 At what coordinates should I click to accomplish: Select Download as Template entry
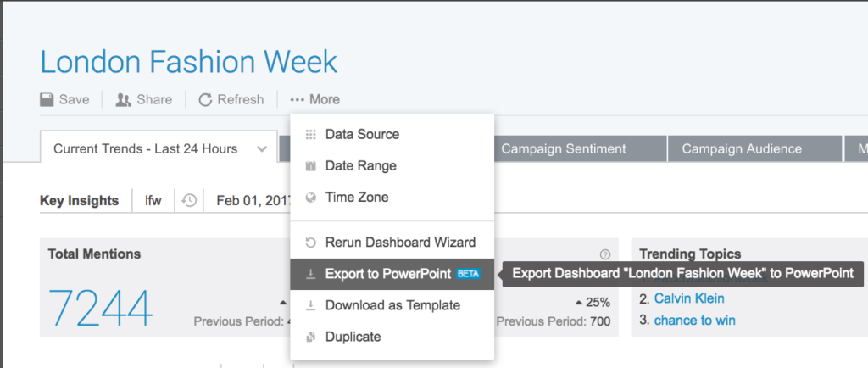pyautogui.click(x=392, y=305)
